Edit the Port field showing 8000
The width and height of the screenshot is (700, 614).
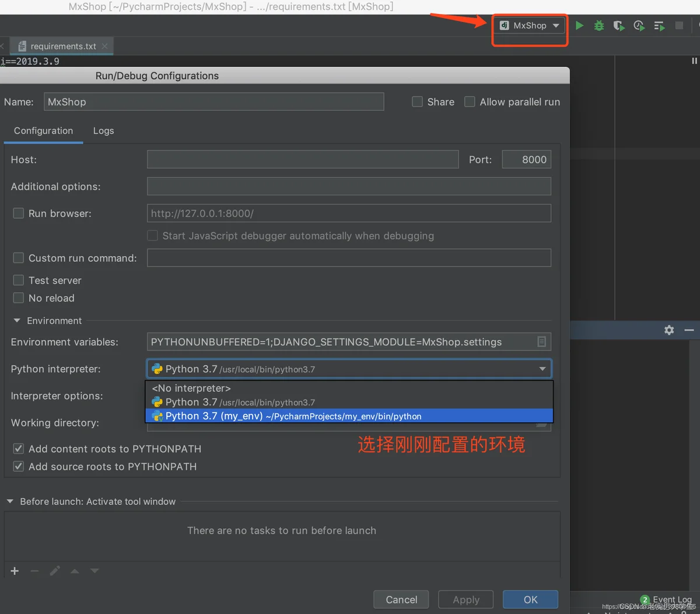527,160
